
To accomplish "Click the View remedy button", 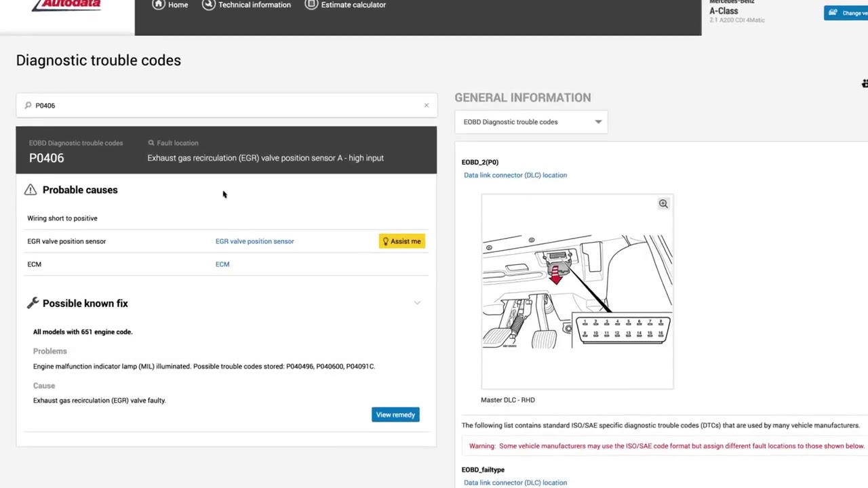I will [x=395, y=415].
